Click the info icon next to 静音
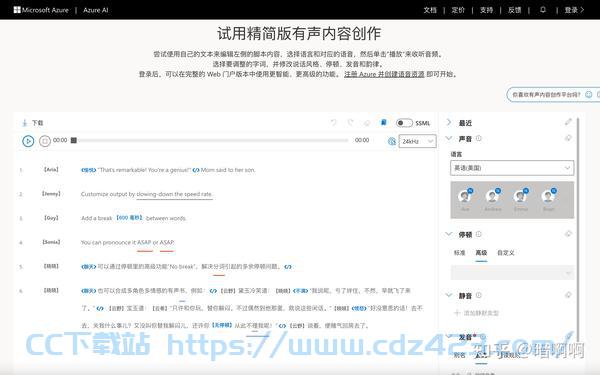Screen dimensions: 600x375 478,295
